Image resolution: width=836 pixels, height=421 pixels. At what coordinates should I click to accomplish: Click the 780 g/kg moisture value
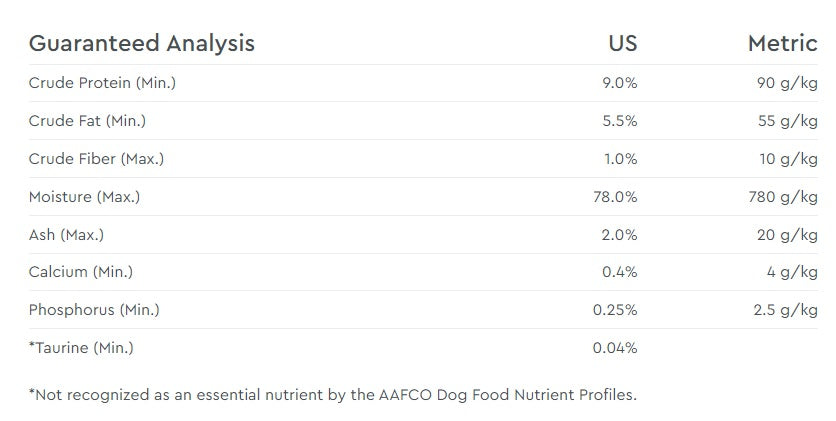pyautogui.click(x=783, y=197)
